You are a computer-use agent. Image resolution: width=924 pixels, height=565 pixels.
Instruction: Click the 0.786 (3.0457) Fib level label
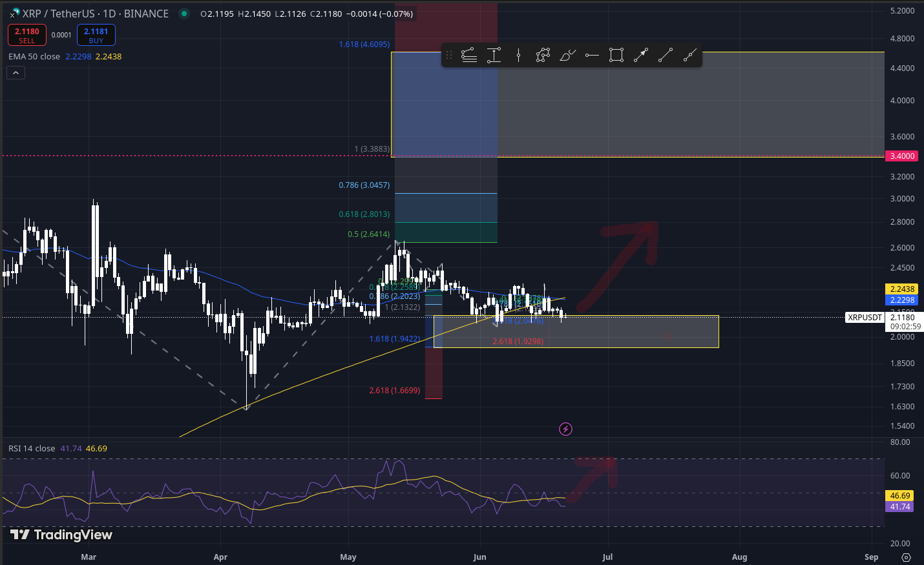coord(364,185)
